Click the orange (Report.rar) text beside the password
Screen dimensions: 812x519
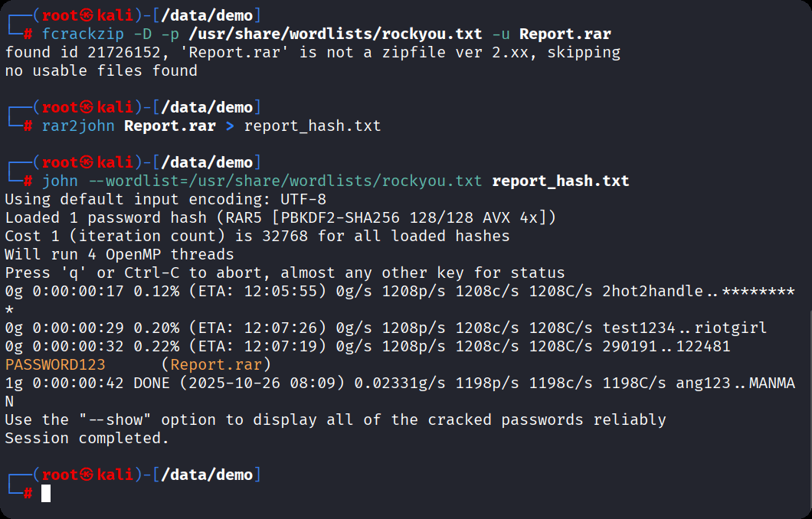point(216,365)
